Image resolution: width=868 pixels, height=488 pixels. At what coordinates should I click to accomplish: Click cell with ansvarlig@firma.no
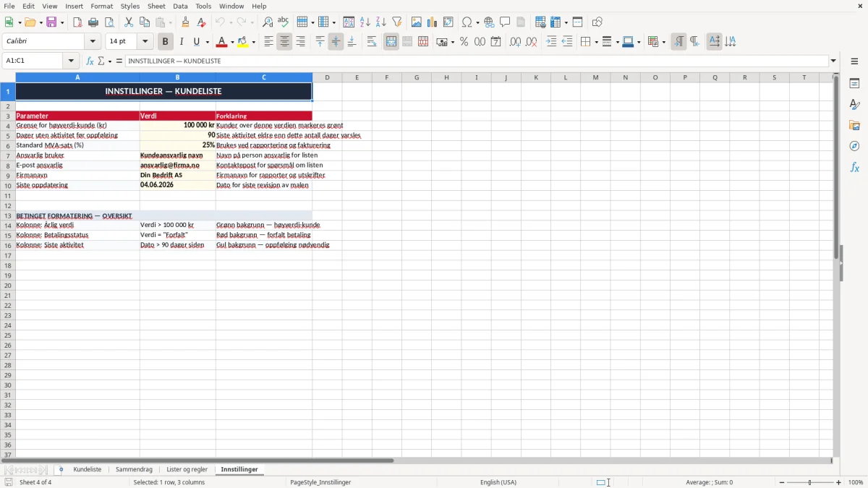click(177, 165)
